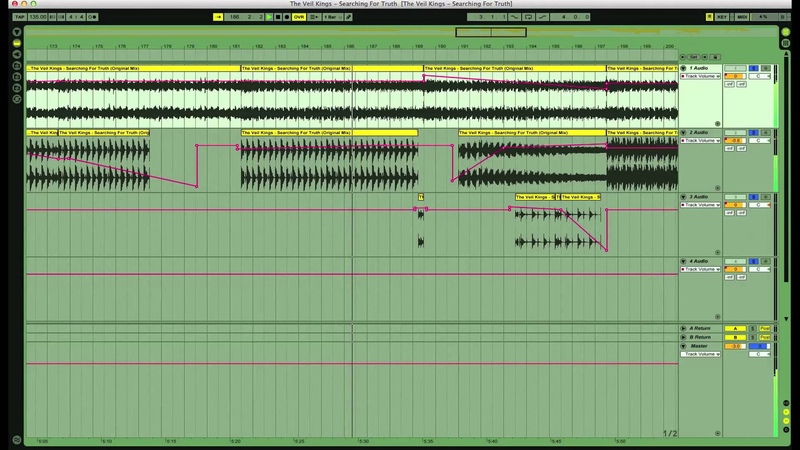
Task: Adjust track 1 Audio volume value field
Action: [735, 76]
